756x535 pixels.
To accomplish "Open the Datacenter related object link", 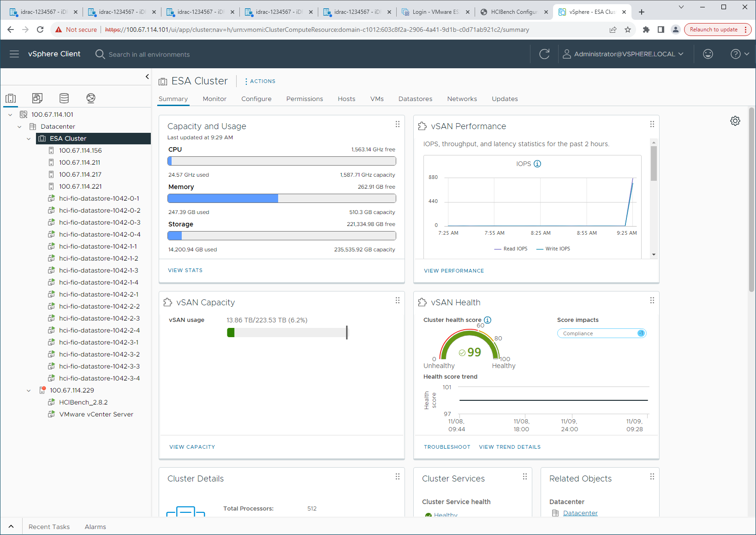I will [580, 513].
